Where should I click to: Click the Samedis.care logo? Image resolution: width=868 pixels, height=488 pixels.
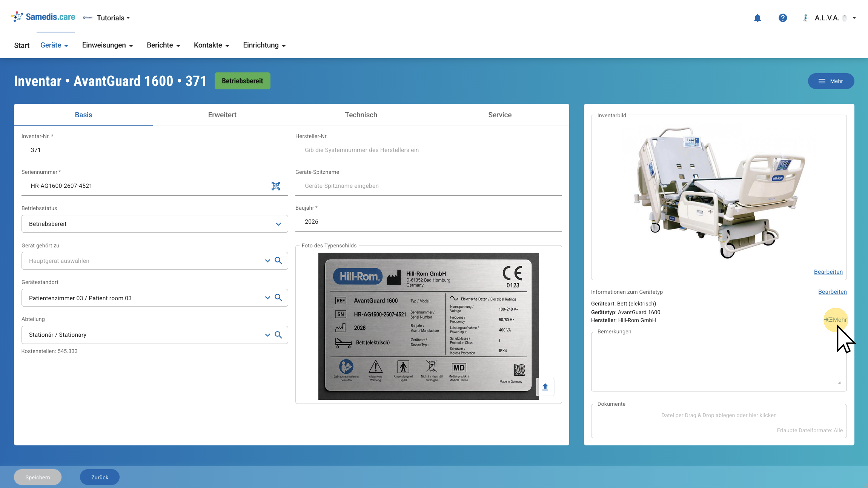point(43,17)
